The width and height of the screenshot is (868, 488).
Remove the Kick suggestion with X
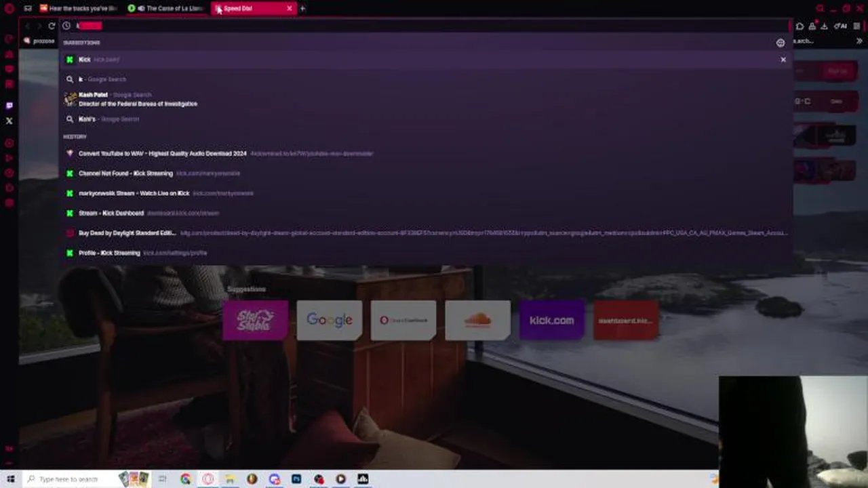[783, 60]
